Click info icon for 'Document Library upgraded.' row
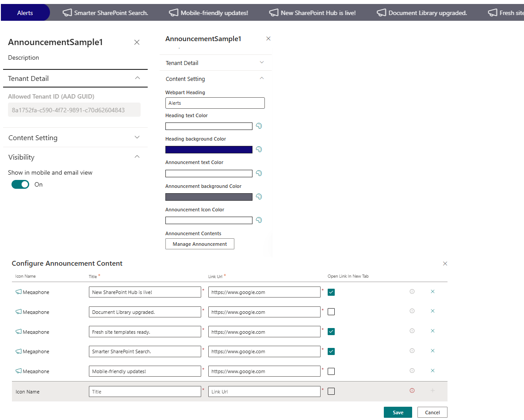 412,311
